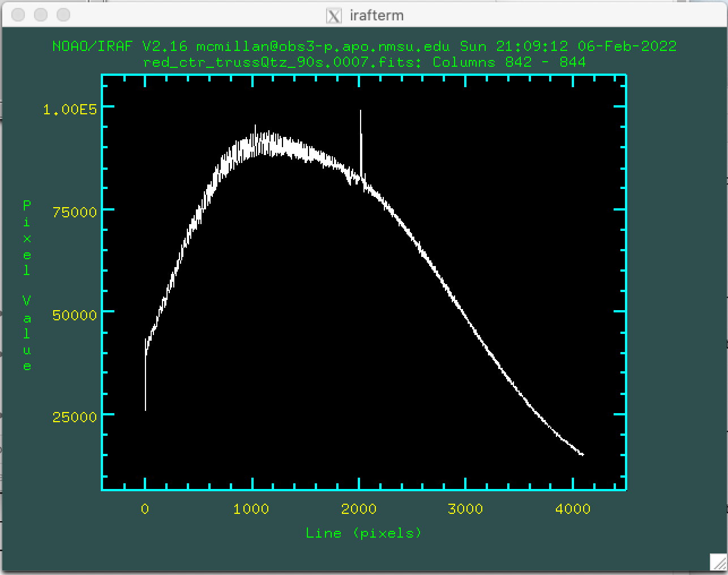Click the 1.00E5 y-axis tick label
Image resolution: width=728 pixels, height=575 pixels.
[70, 109]
